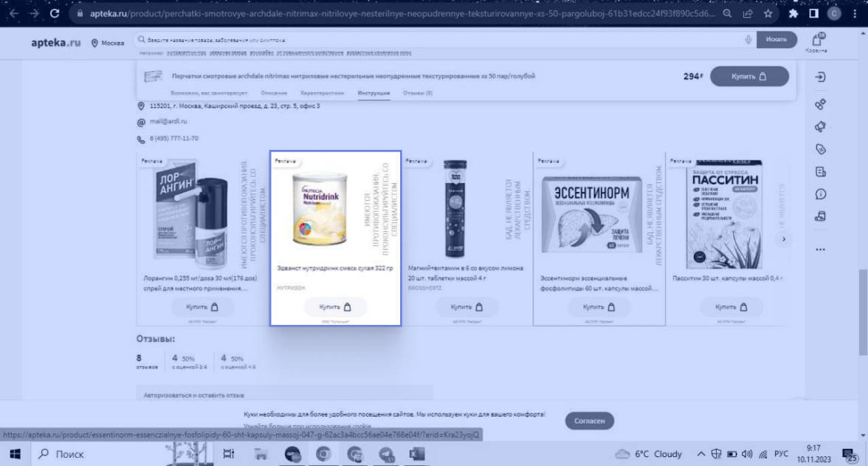The image size is (868, 466).
Task: Open Nutridrink product image
Action: pos(320,209)
